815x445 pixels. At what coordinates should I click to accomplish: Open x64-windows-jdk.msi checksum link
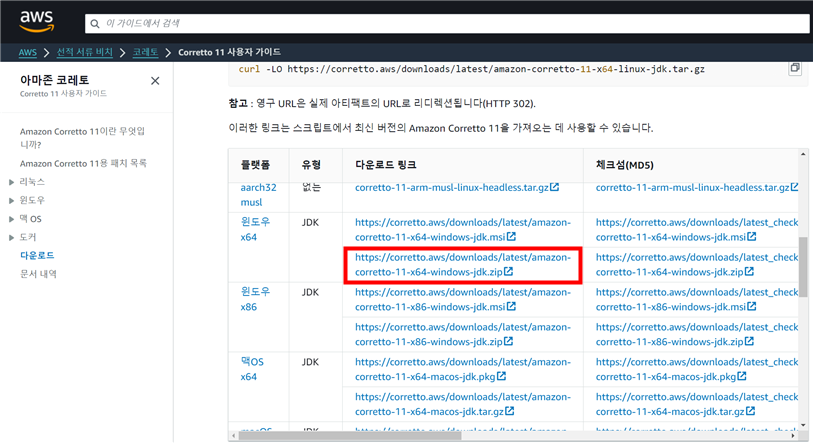click(696, 230)
